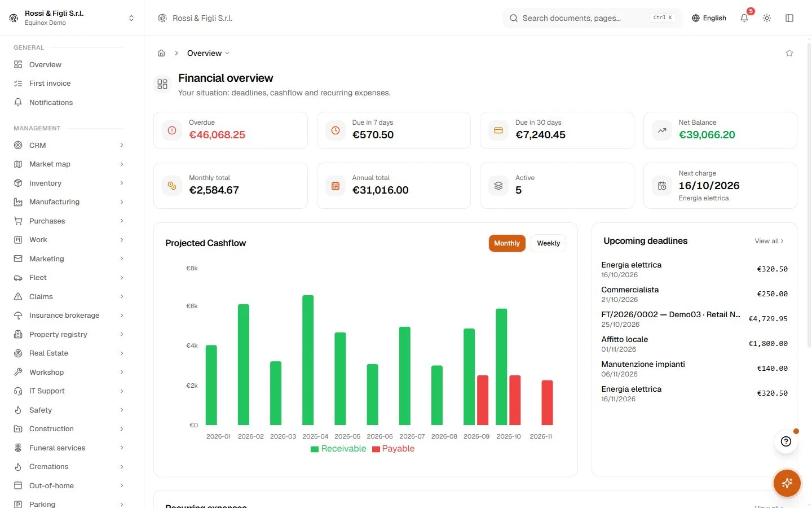Click View all in Upcoming deadlines

tap(769, 241)
